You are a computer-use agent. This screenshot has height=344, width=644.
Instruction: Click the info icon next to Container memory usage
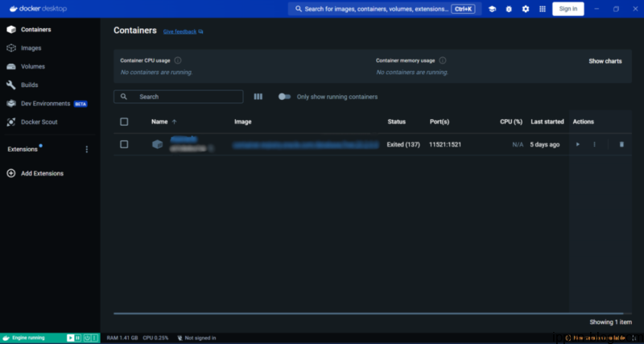442,60
